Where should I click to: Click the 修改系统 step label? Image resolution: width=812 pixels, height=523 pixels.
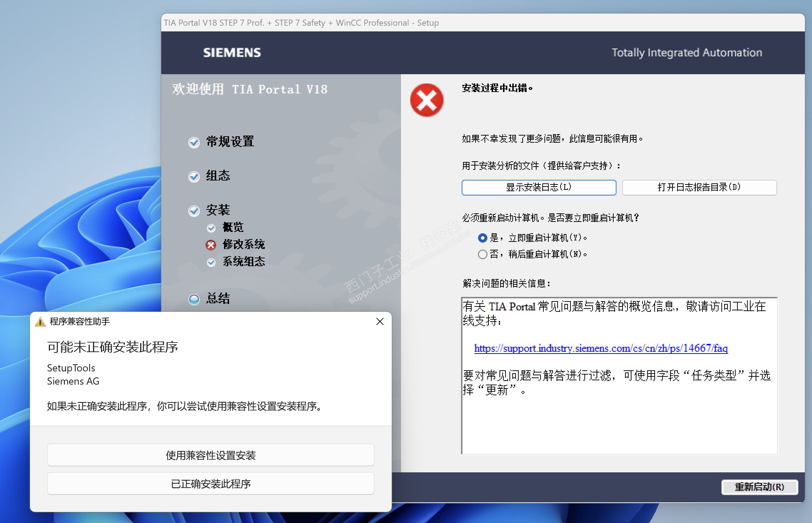pos(244,244)
